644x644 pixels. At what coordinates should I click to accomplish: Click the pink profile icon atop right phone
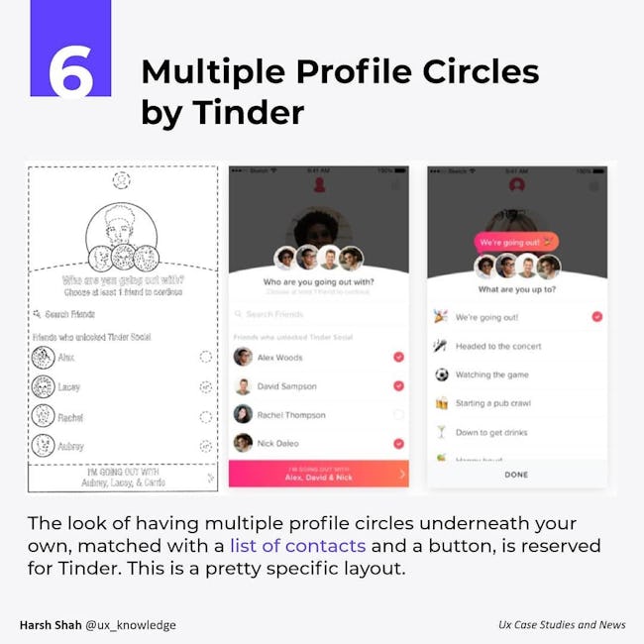517,185
